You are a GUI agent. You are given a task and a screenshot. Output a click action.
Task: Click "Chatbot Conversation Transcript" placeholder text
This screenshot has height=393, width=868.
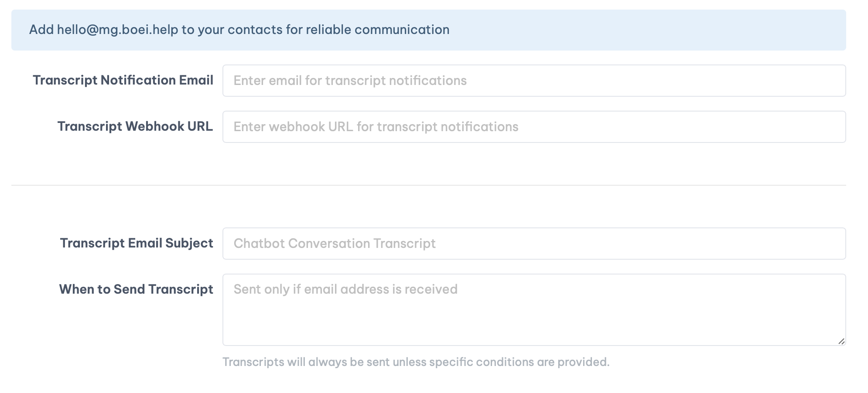[335, 244]
